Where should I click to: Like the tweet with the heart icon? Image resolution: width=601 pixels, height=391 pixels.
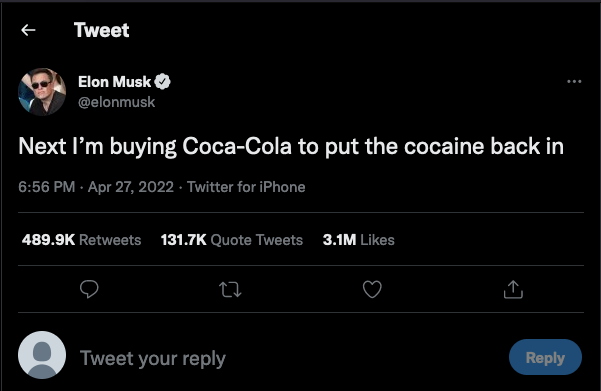tap(372, 289)
